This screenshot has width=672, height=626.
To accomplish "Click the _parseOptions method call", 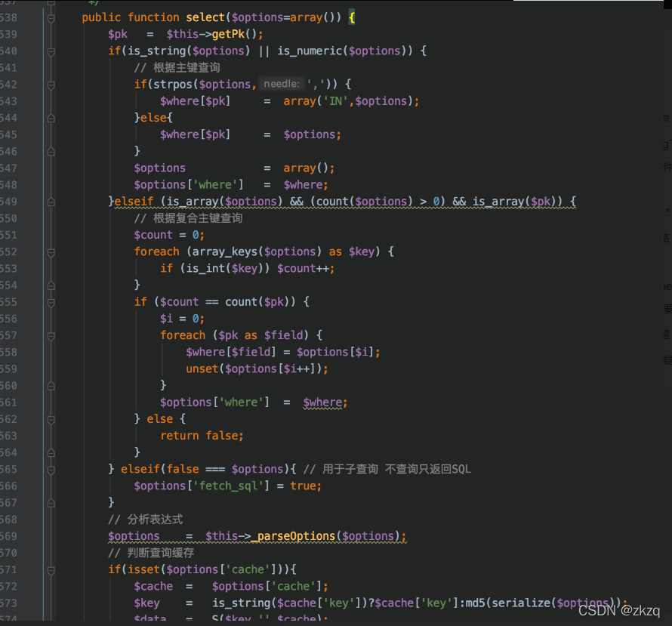I will click(x=296, y=536).
